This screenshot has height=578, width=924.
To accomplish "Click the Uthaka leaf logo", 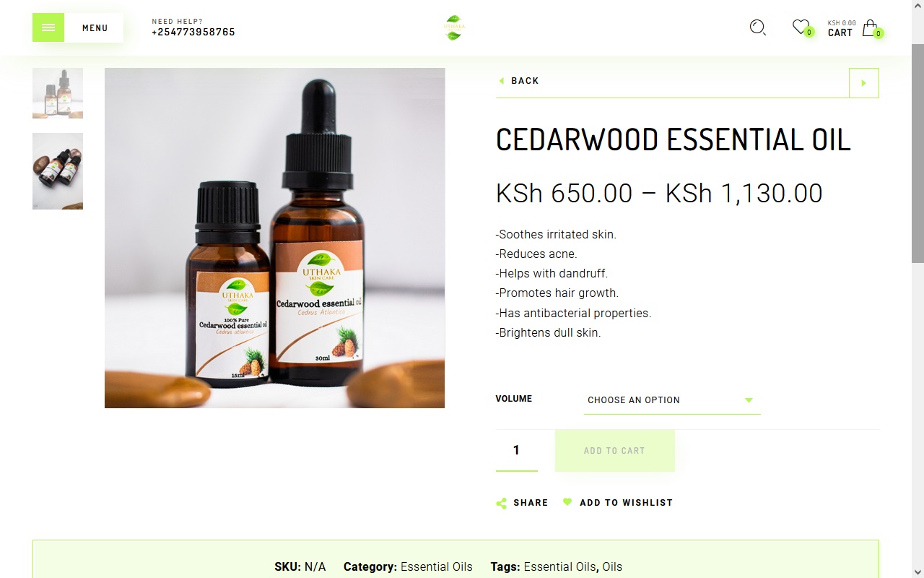I will point(454,27).
